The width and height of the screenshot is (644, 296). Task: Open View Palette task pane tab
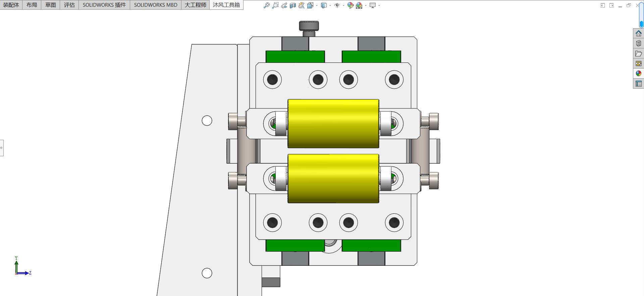pos(639,64)
